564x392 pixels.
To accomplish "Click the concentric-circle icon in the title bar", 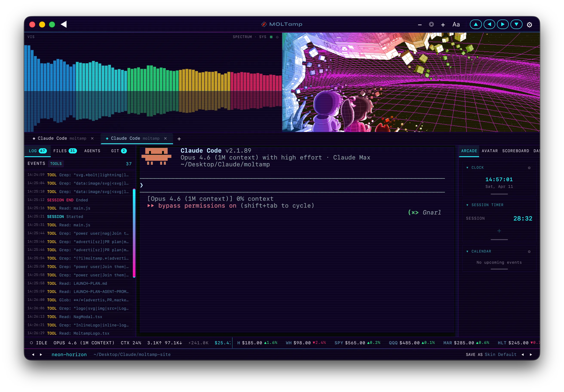I will 431,24.
